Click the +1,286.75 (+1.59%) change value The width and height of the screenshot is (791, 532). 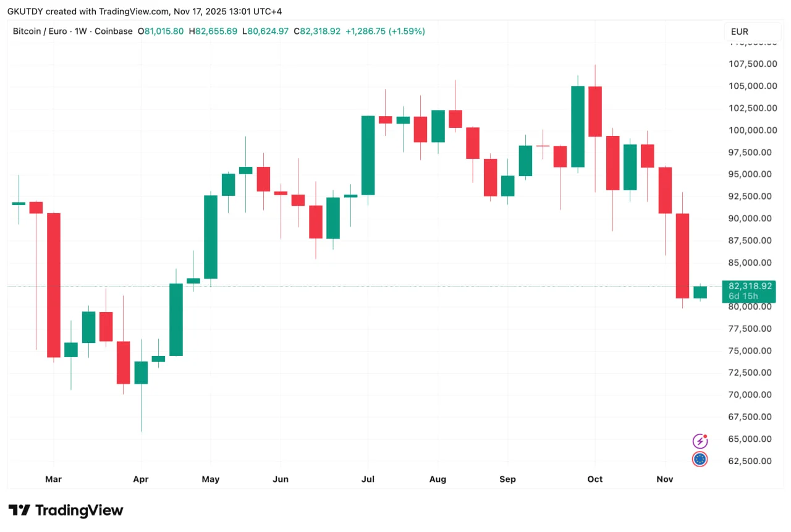[385, 31]
